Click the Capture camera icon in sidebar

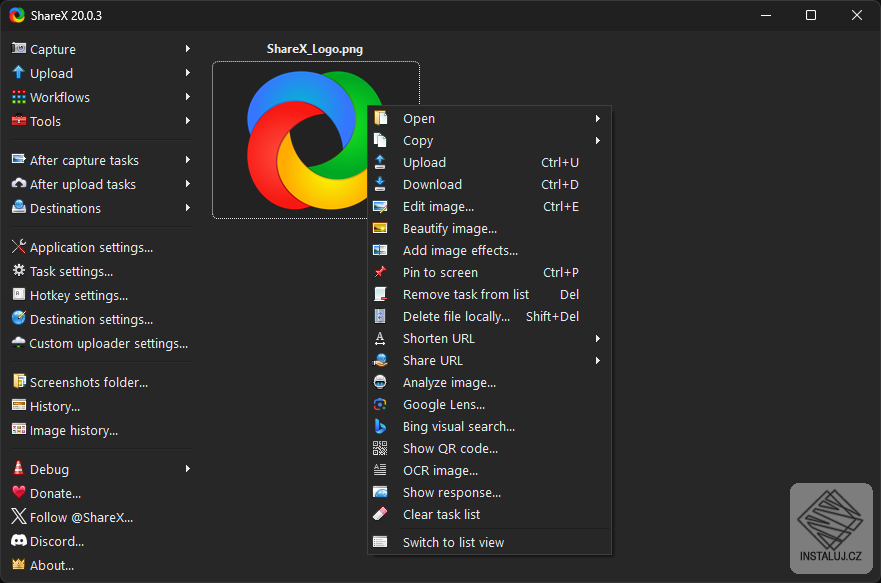pyautogui.click(x=19, y=48)
